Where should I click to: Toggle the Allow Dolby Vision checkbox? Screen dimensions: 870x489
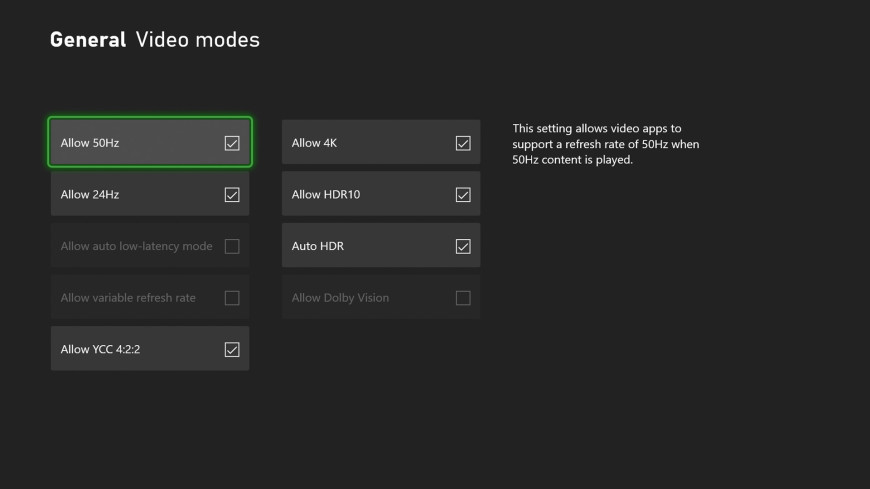click(463, 298)
